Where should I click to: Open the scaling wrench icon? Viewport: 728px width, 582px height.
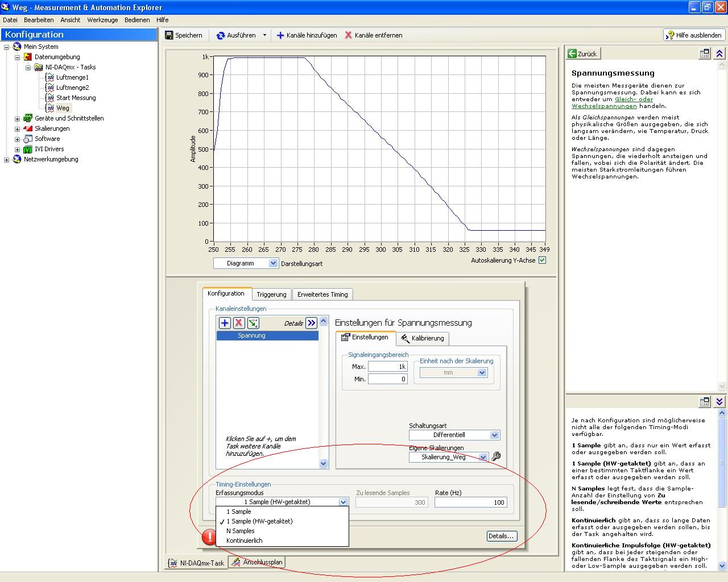(x=496, y=456)
